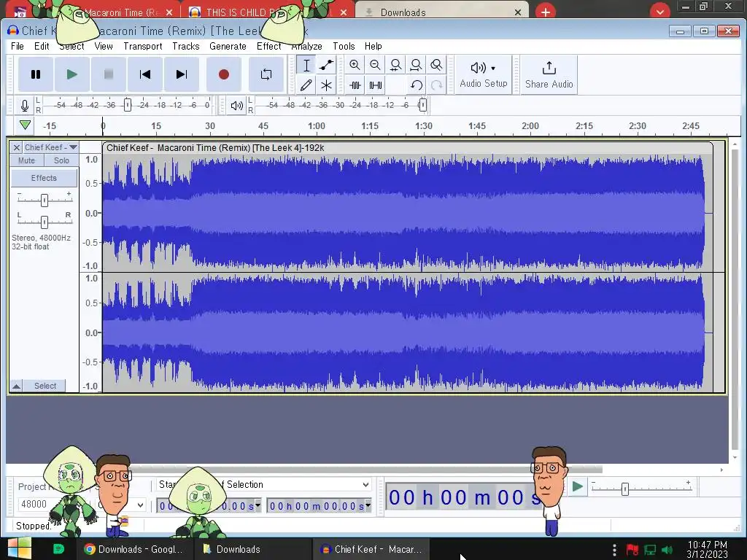Click the microphone record meter icon
The height and width of the screenshot is (560, 747).
coord(25,105)
